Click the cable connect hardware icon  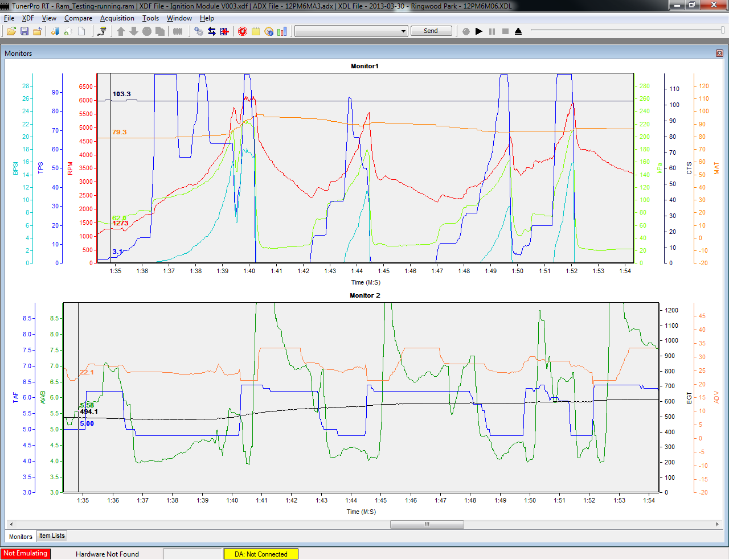coord(102,31)
